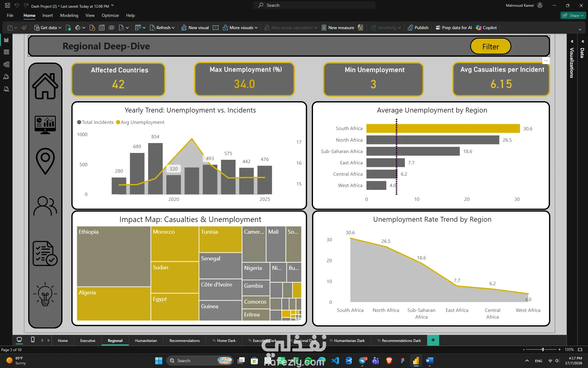
Task: Open More visuals dropdown
Action: point(240,28)
